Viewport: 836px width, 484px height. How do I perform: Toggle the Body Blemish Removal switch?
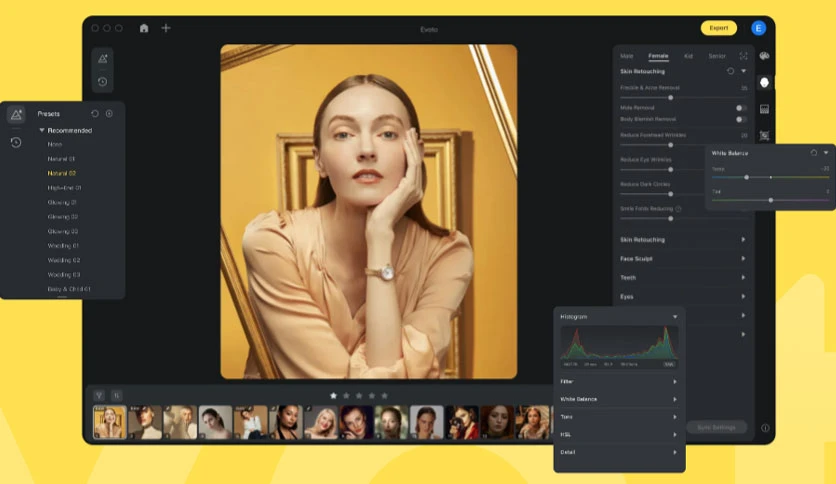click(741, 119)
